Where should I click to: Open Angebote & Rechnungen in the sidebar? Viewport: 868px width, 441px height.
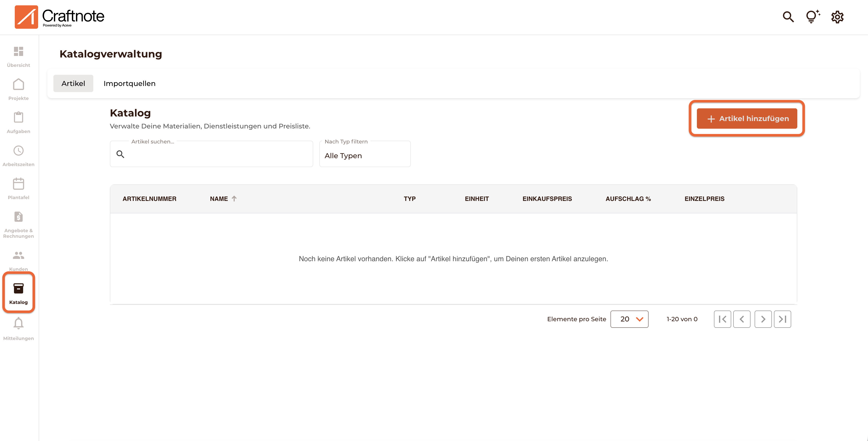(19, 217)
